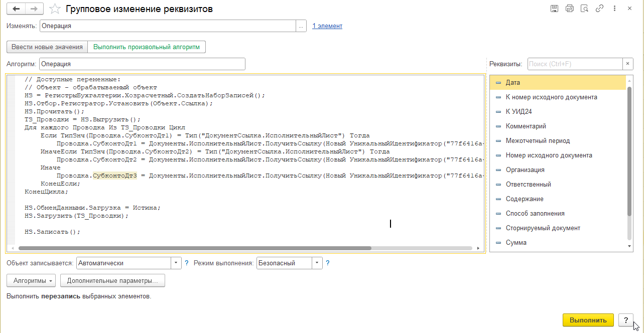Image resolution: width=644 pixels, height=333 pixels.
Task: Click the requisites search field
Action: pos(575,64)
